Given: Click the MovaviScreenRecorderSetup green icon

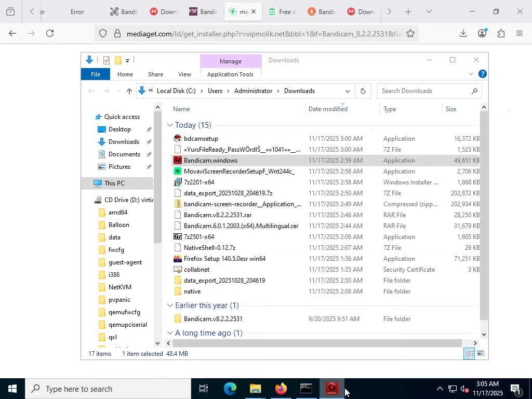Looking at the screenshot, I should click(178, 171).
